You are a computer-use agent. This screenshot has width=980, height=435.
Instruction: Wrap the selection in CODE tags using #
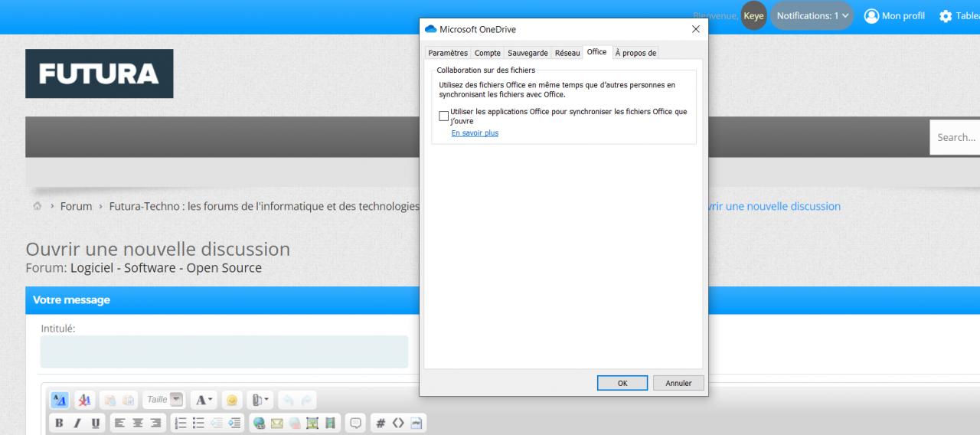coord(381,421)
